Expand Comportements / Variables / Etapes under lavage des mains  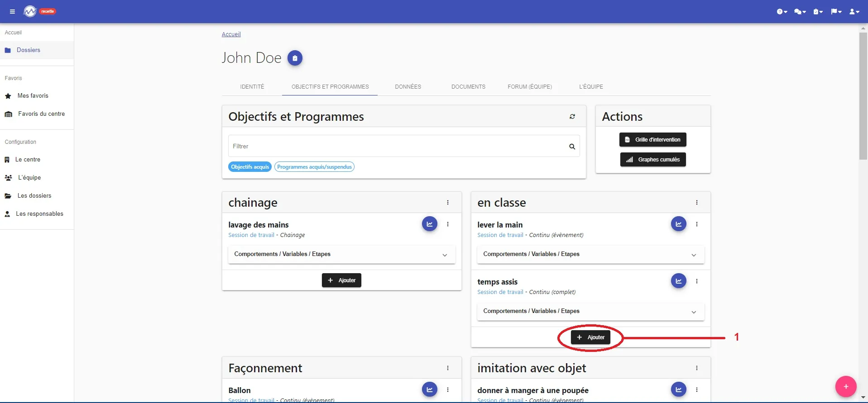tap(342, 255)
